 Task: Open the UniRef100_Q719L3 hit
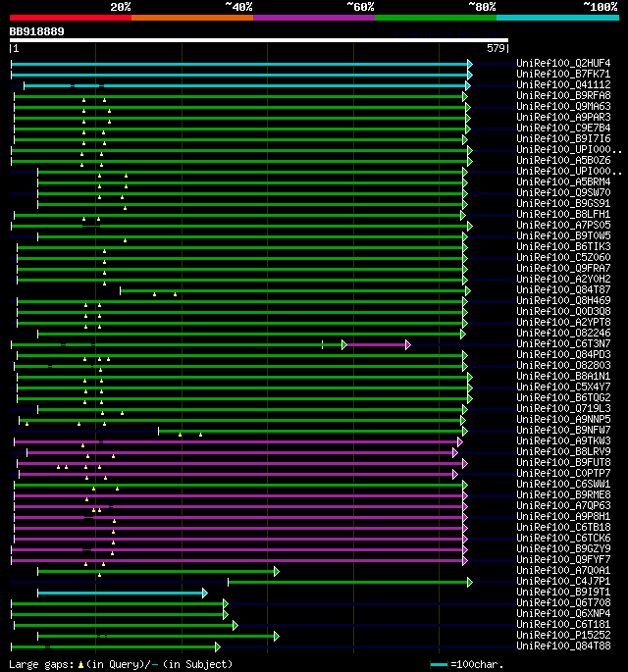tap(563, 408)
